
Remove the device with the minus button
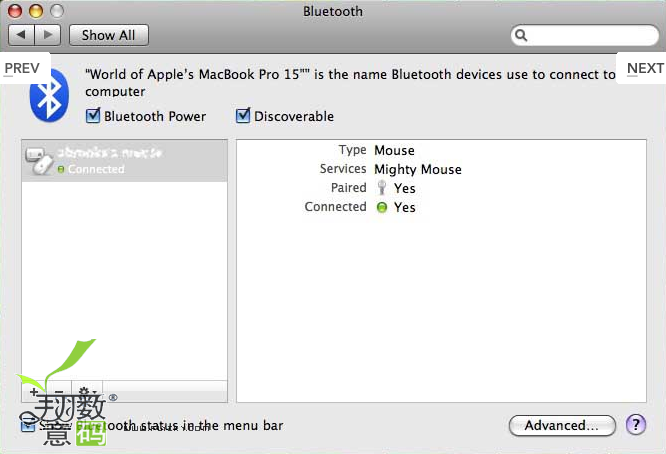59,392
